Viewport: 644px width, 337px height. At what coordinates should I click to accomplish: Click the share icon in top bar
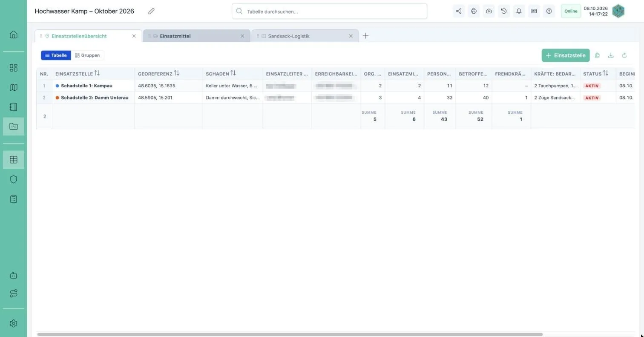point(459,11)
